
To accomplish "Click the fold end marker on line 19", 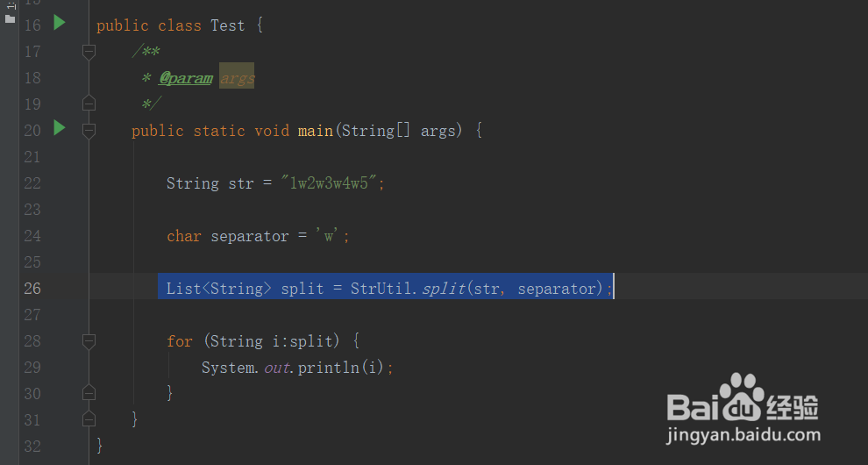I will (89, 104).
